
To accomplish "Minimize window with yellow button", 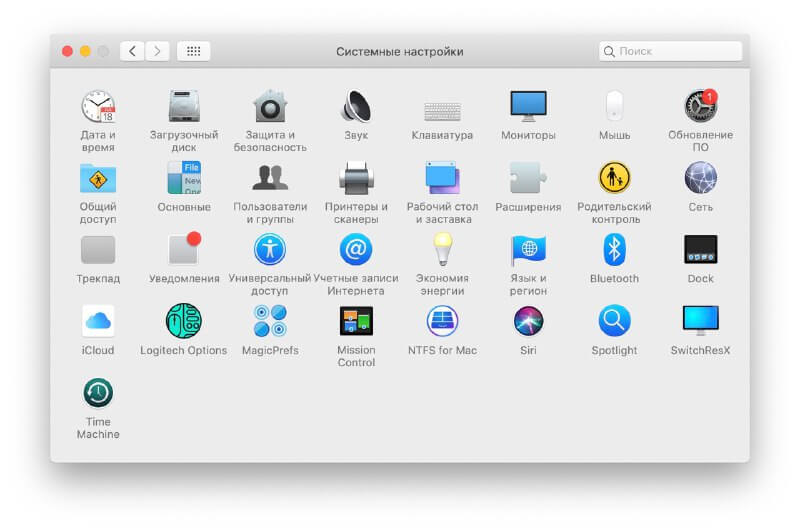I will [85, 51].
